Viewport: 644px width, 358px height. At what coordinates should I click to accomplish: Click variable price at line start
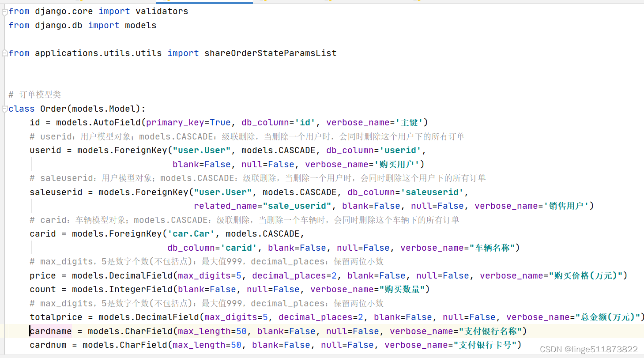[43, 276]
